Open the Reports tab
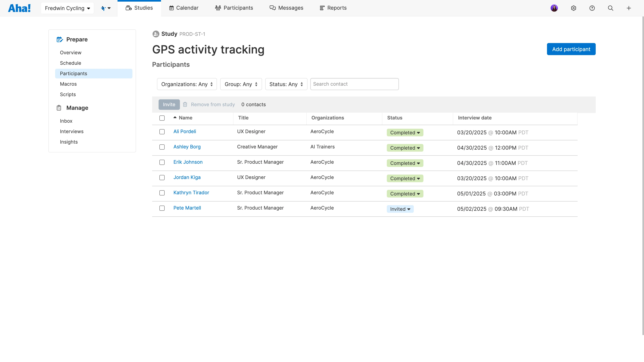Viewport: 644px width, 362px height. coord(333,8)
